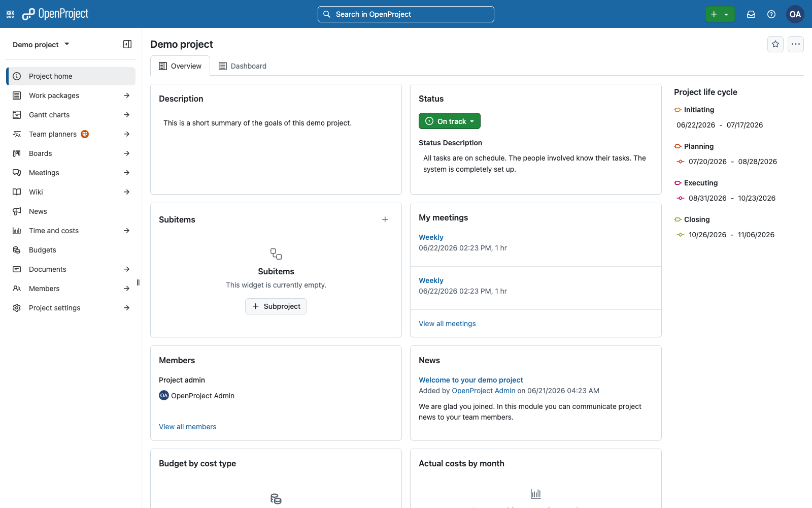Screen dimensions: 812x508
Task: Focus the Search in OpenProject field
Action: coord(406,14)
